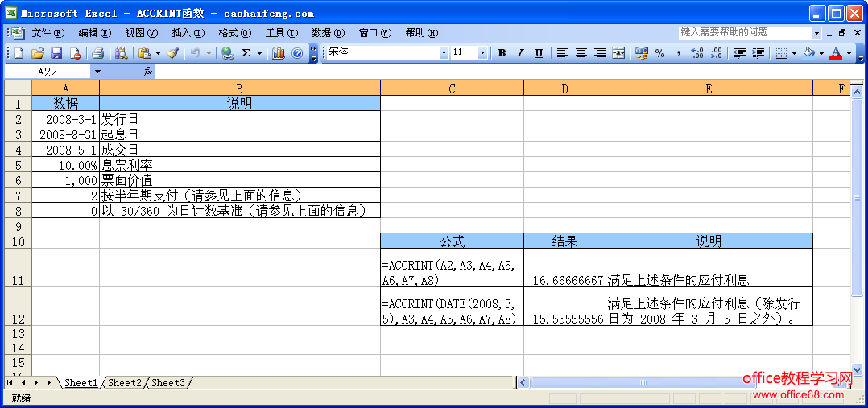The image size is (868, 408).
Task: Save the workbook with floppy icon
Action: coord(56,53)
